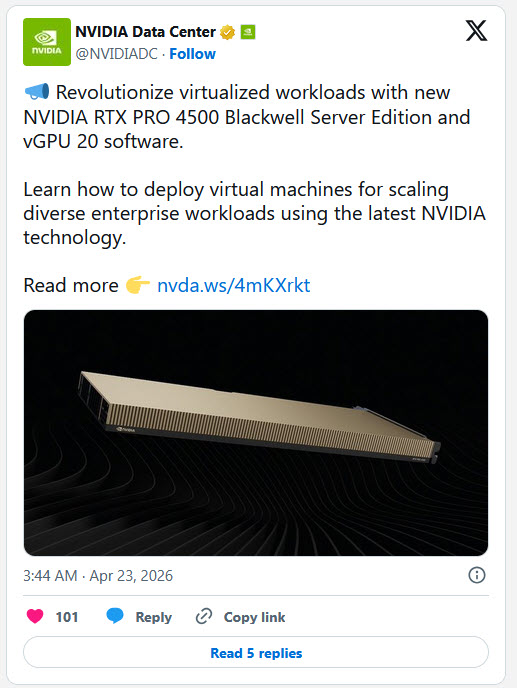Open the nvda.ws/4mKXrkt link
This screenshot has width=517, height=688.
pos(233,285)
